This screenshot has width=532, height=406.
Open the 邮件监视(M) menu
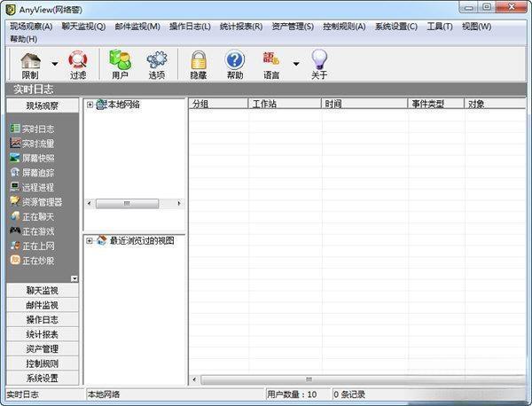(x=137, y=27)
